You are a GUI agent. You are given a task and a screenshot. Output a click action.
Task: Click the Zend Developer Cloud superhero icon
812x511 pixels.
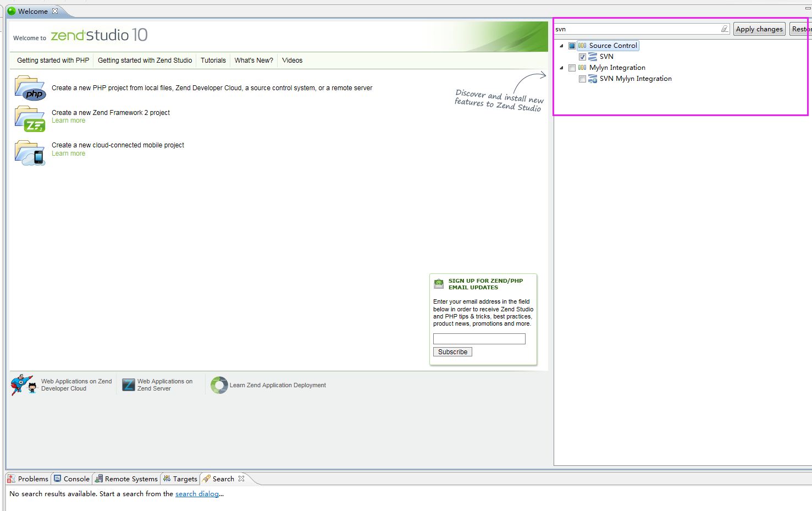(x=24, y=385)
